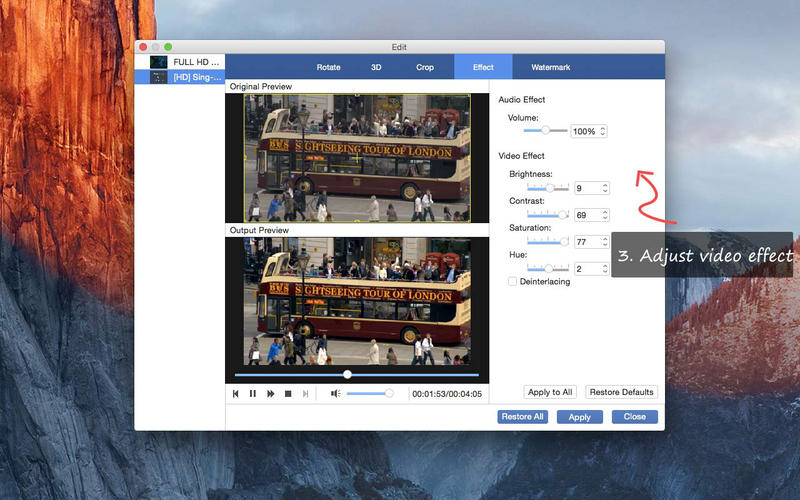Adjust the Hue stepper arrows
The height and width of the screenshot is (500, 800).
[x=605, y=269]
